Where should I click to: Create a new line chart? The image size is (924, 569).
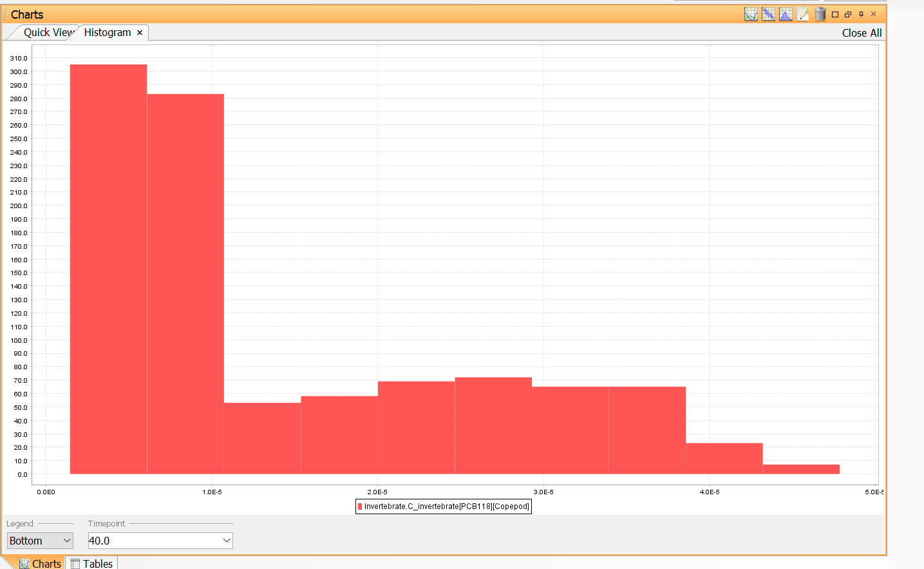751,14
